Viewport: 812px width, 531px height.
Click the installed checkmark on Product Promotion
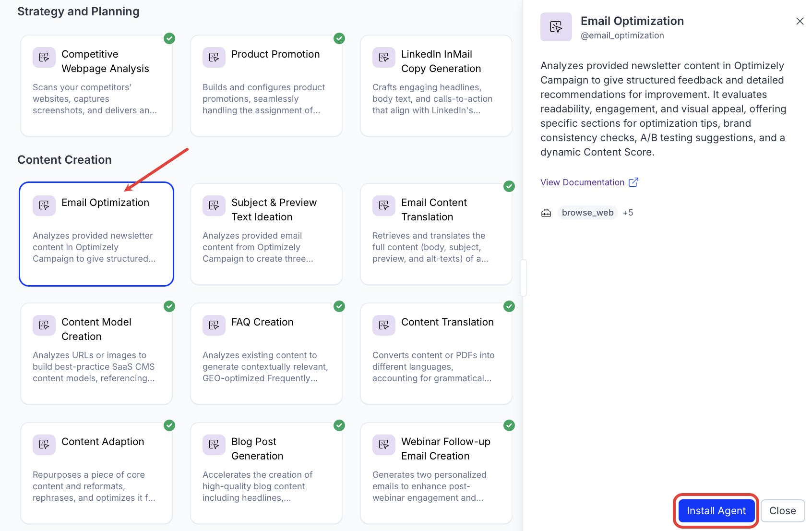tap(339, 38)
